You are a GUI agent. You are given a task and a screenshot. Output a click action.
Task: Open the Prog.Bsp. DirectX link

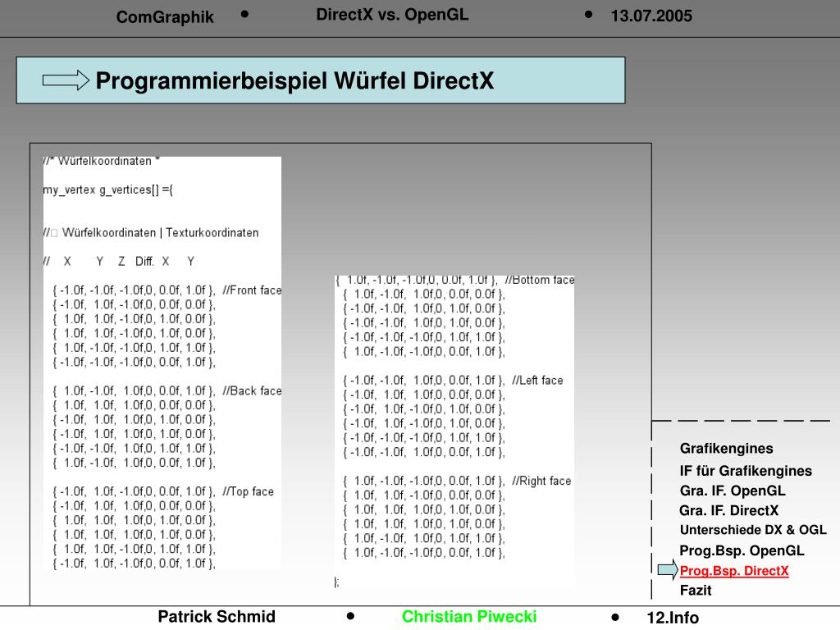click(x=734, y=571)
